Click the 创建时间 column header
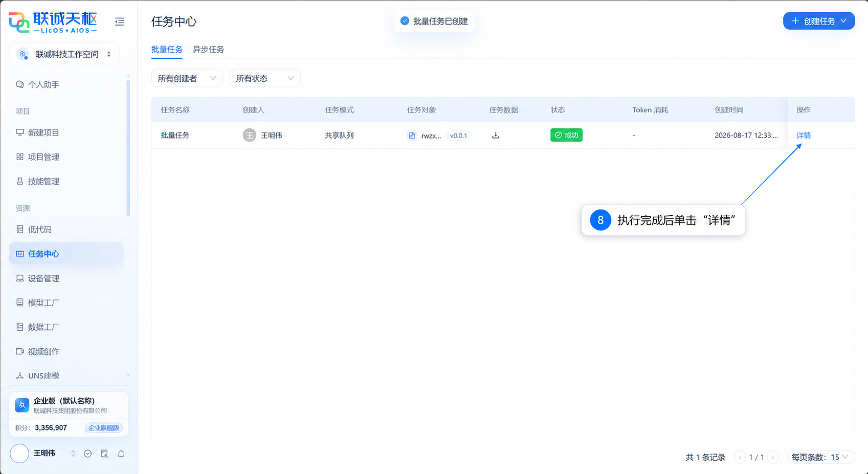Screen dimensions: 868x474 tap(729, 110)
